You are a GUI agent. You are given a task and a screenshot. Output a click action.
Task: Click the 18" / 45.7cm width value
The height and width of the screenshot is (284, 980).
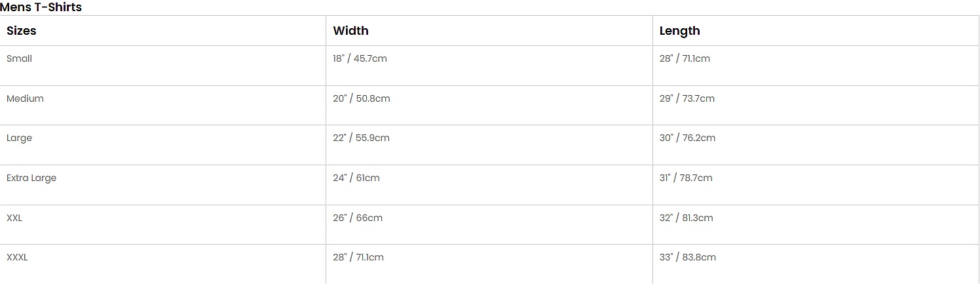pos(360,58)
